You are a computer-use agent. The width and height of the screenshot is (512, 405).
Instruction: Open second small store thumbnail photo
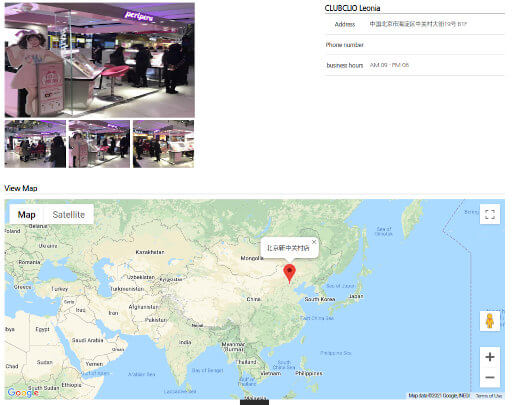(x=99, y=144)
